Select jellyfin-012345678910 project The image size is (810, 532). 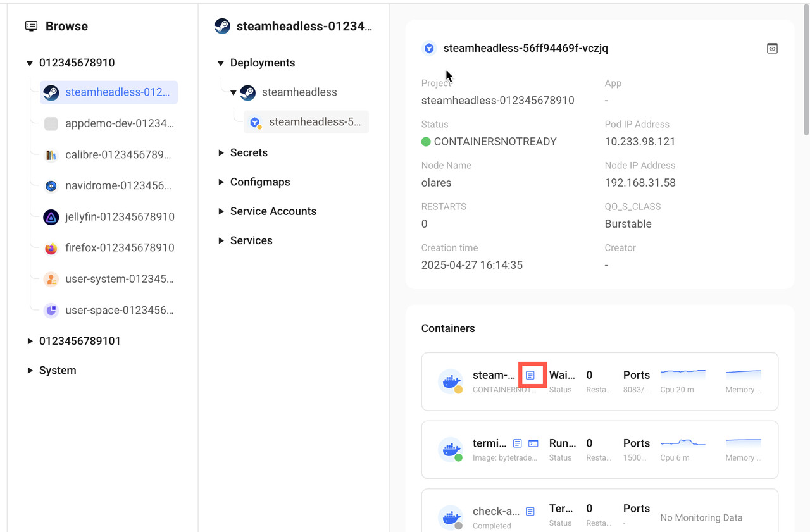109,217
